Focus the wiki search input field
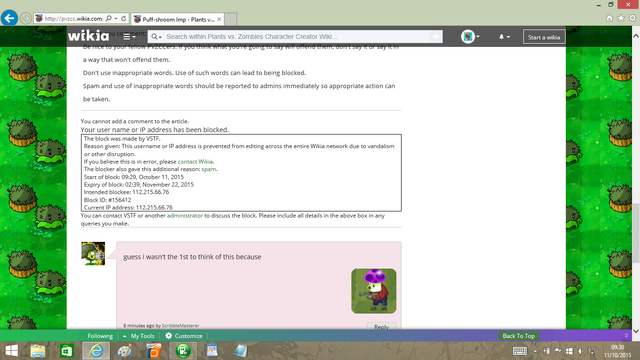640x360 pixels. [x=296, y=36]
